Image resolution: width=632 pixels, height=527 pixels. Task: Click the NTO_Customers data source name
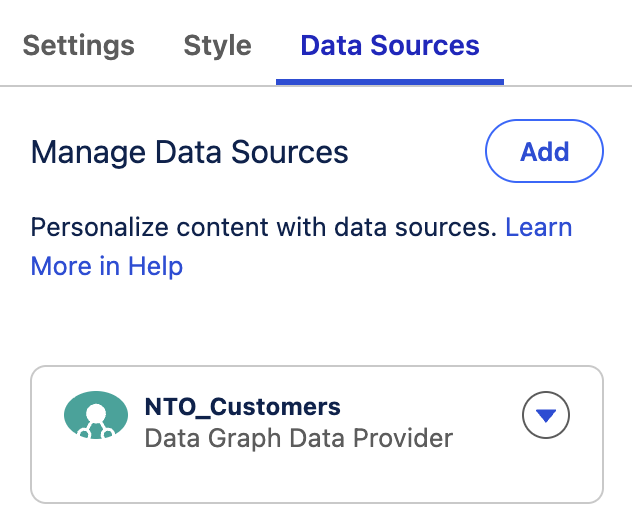[x=242, y=407]
